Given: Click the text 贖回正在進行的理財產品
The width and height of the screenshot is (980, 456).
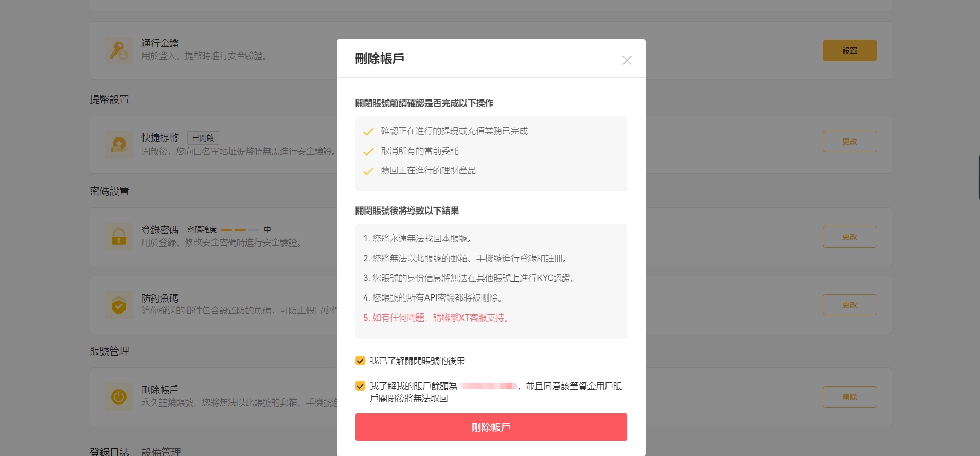Looking at the screenshot, I should 429,171.
